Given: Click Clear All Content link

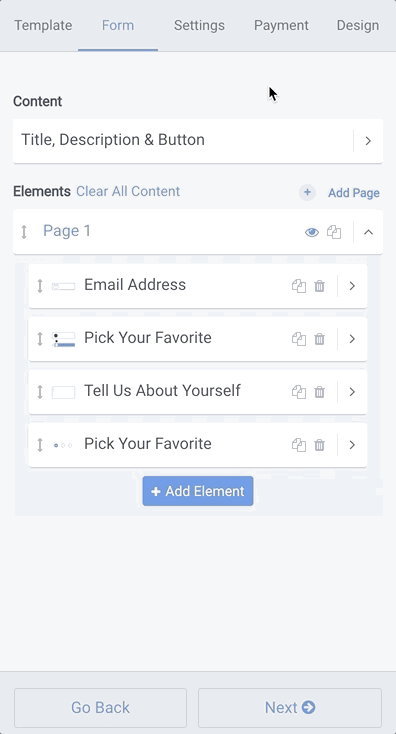Looking at the screenshot, I should tap(128, 191).
